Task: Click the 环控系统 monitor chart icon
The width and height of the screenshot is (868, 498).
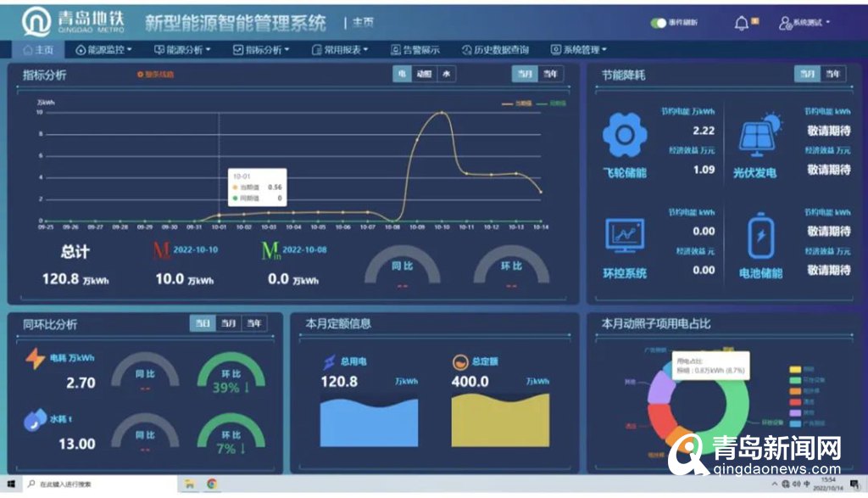Action: [625, 236]
